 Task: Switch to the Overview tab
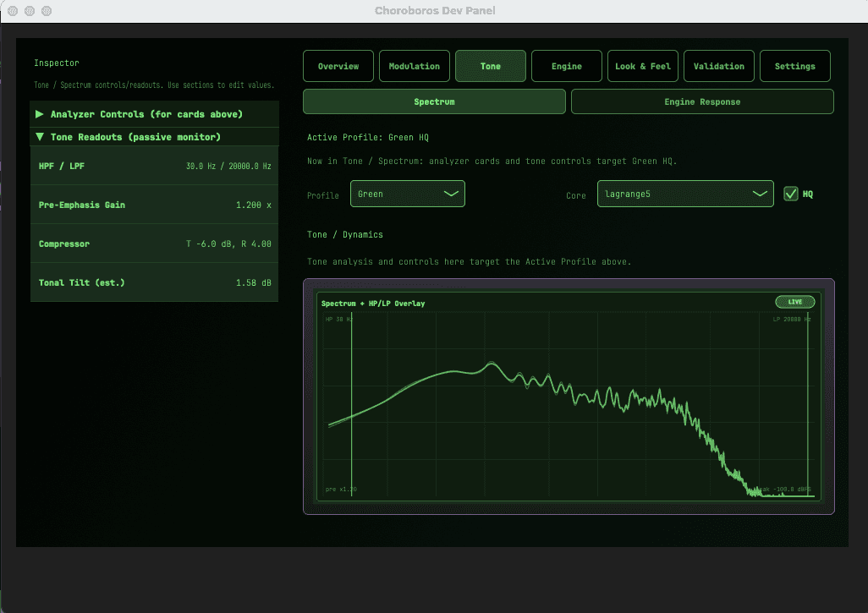[338, 66]
